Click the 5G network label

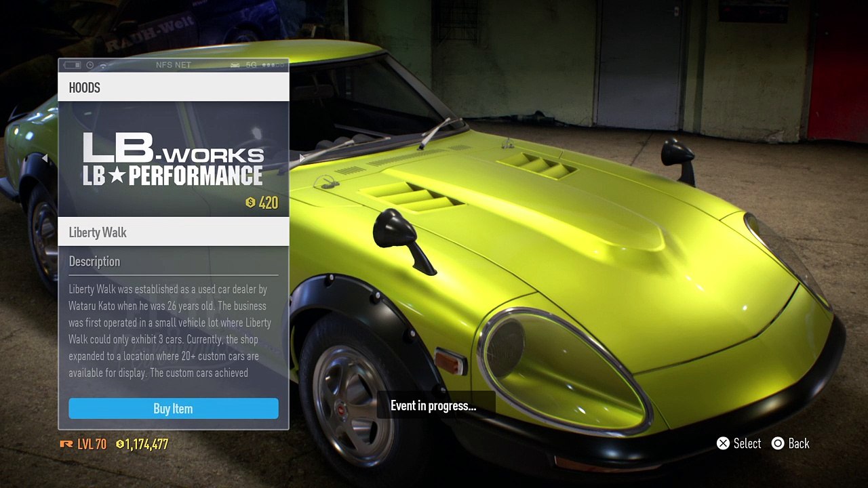(251, 65)
